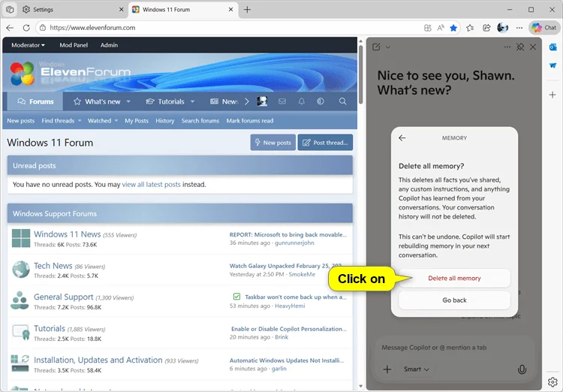Open the What's new tab
This screenshot has width=563, height=392.
click(x=97, y=101)
